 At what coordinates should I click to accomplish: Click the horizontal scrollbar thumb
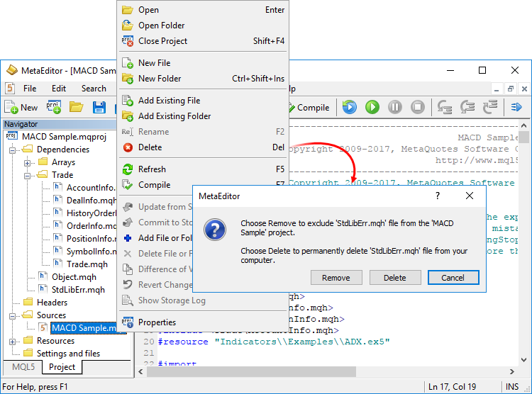pos(251,371)
